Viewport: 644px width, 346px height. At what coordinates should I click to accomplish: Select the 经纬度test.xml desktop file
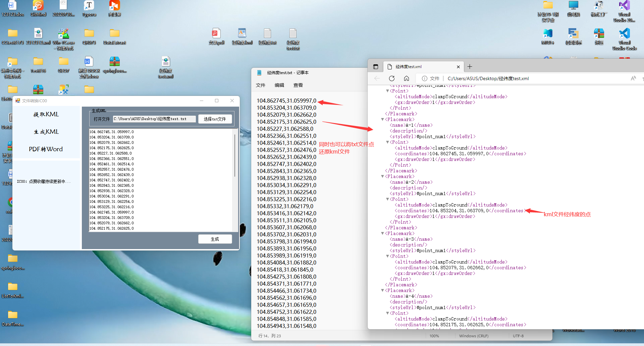point(166,67)
